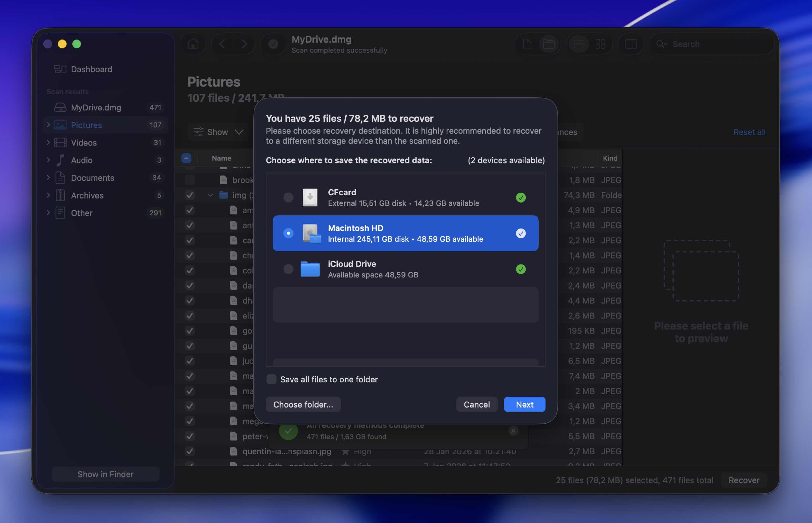Open the Other category in sidebar
The image size is (812, 523).
tap(105, 213)
